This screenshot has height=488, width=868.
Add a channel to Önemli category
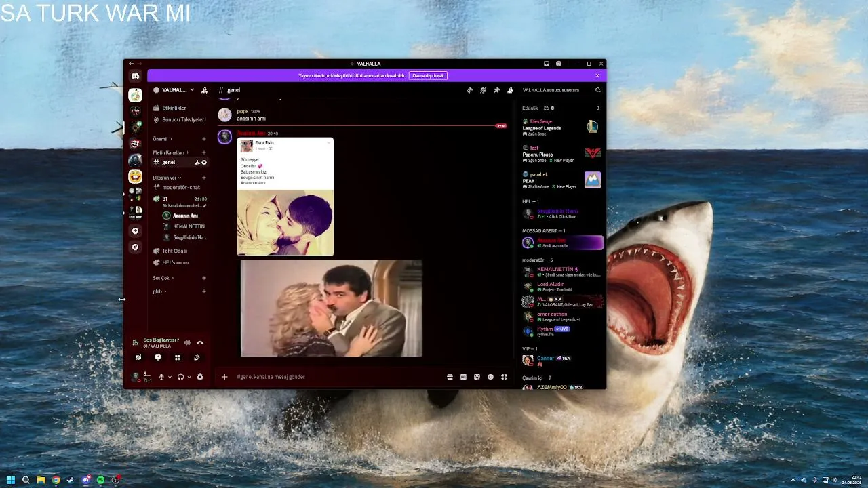coord(204,139)
